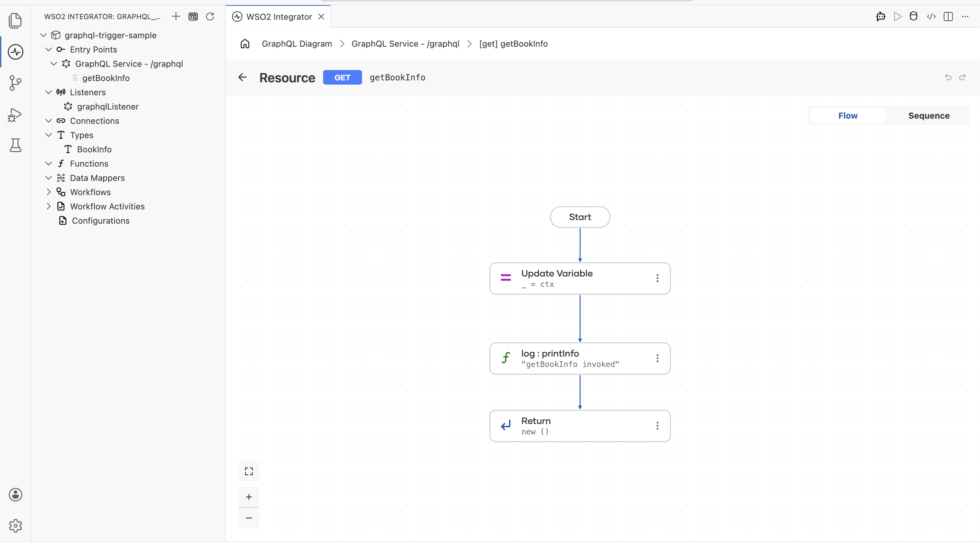Collapse the Listeners tree section
The height and width of the screenshot is (542, 980).
point(49,92)
